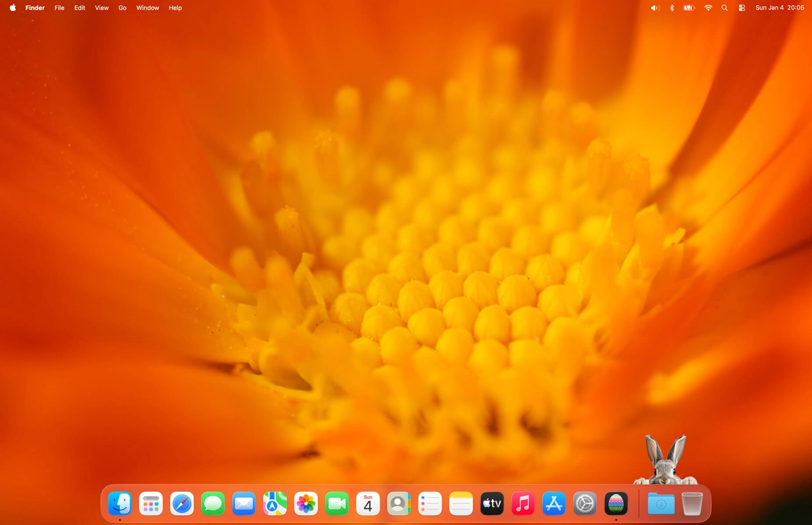Open the Messages app
The image size is (812, 525).
213,503
